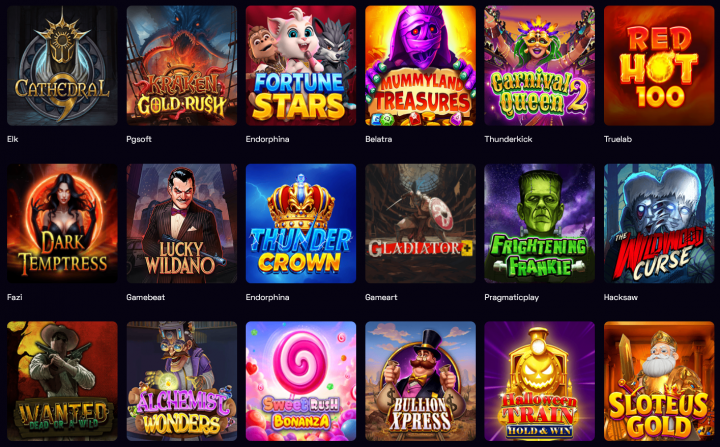The height and width of the screenshot is (447, 720).
Task: Click the Pragmaticplay provider label
Action: (x=512, y=298)
